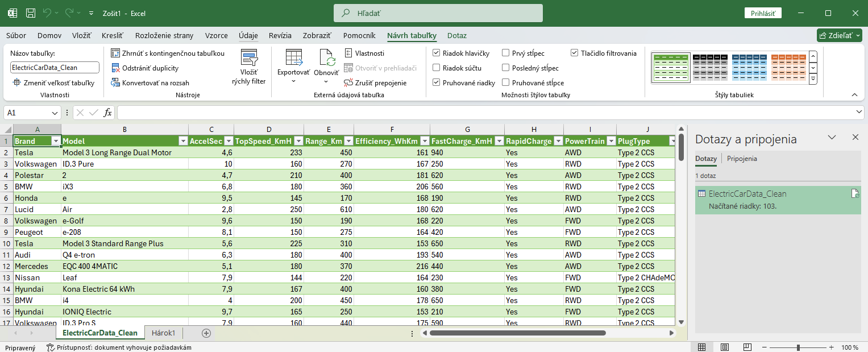868x352 pixels.
Task: Click the Vložiť rýchly filter icon
Action: click(249, 58)
